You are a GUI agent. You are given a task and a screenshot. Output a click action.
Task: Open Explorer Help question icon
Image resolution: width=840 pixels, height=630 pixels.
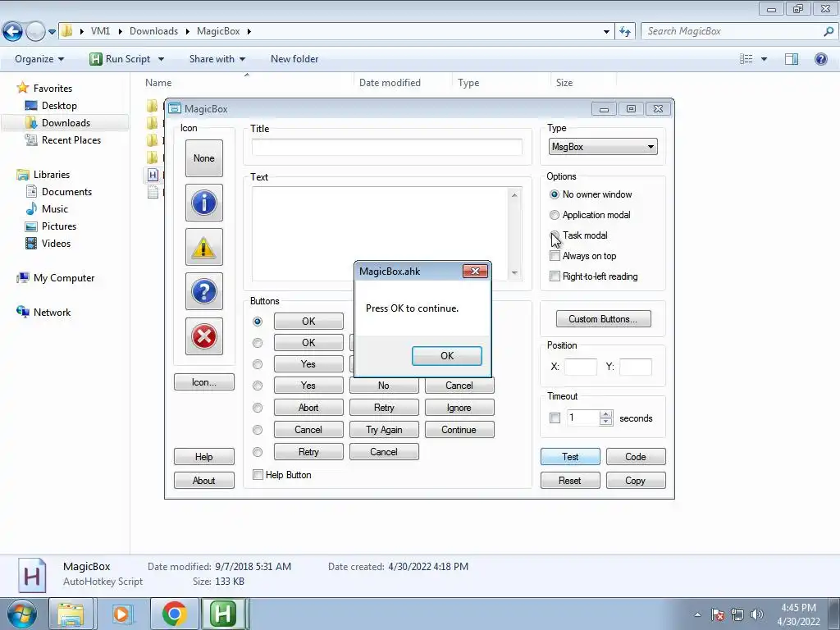point(820,59)
